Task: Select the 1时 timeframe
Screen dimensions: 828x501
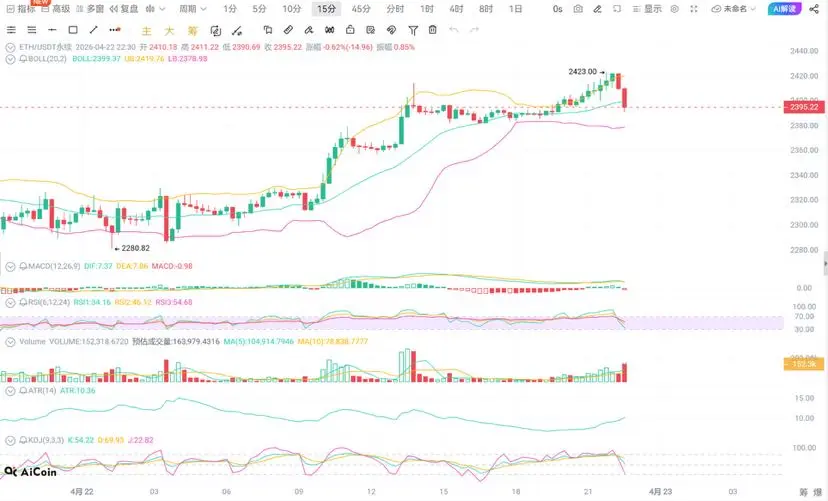Action: click(x=427, y=9)
